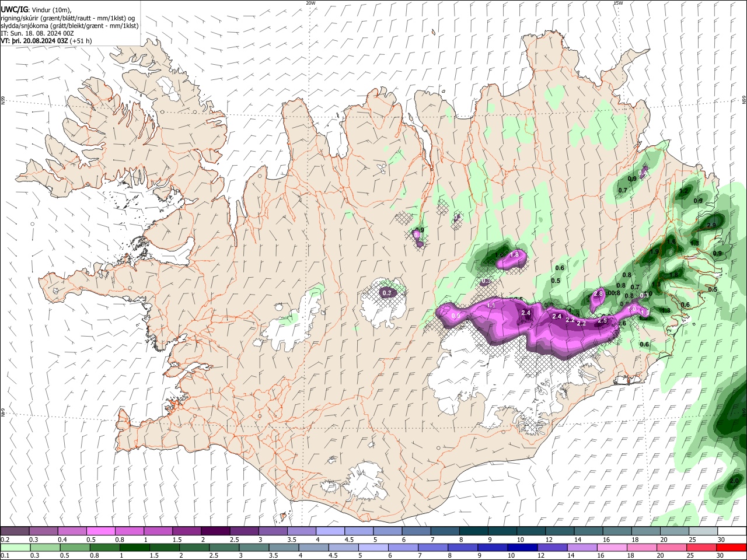747x560 pixels.
Task: Click the 'slydda/snjókoma (grátt/bleikt/grænt - mm/1klst)' legend line
Action: [x=69, y=26]
